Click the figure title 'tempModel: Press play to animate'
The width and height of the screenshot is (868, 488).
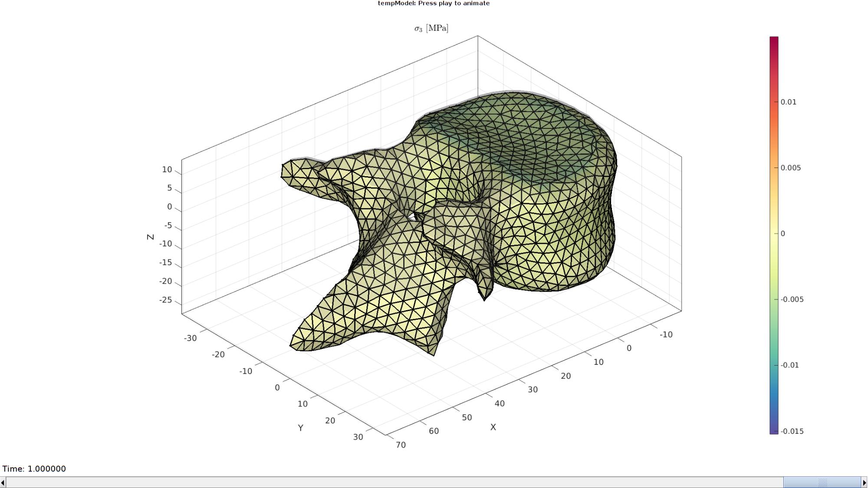click(434, 3)
